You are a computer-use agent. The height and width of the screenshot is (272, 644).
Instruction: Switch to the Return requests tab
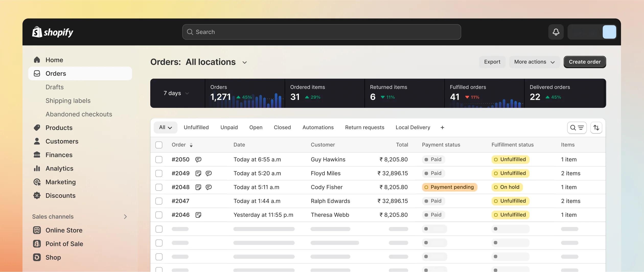click(x=365, y=127)
